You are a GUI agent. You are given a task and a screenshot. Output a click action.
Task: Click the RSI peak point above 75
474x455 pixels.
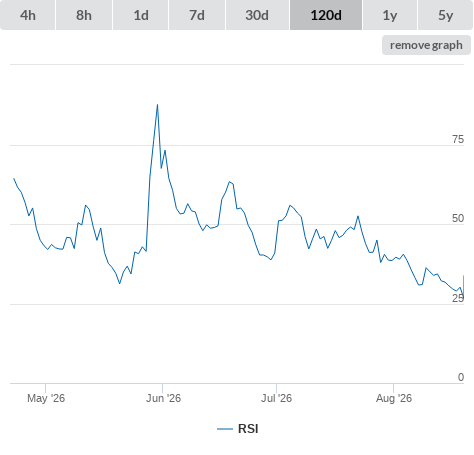(x=157, y=105)
